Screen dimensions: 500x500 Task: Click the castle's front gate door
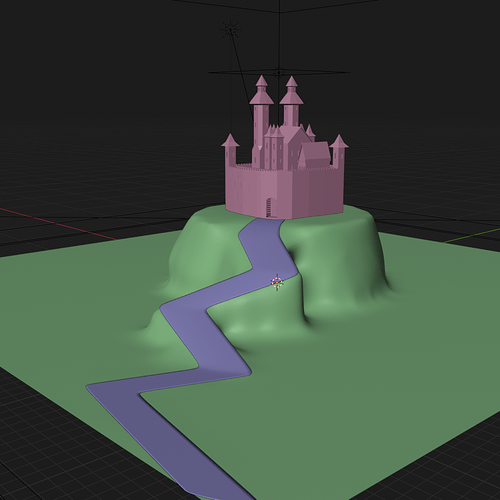click(271, 208)
